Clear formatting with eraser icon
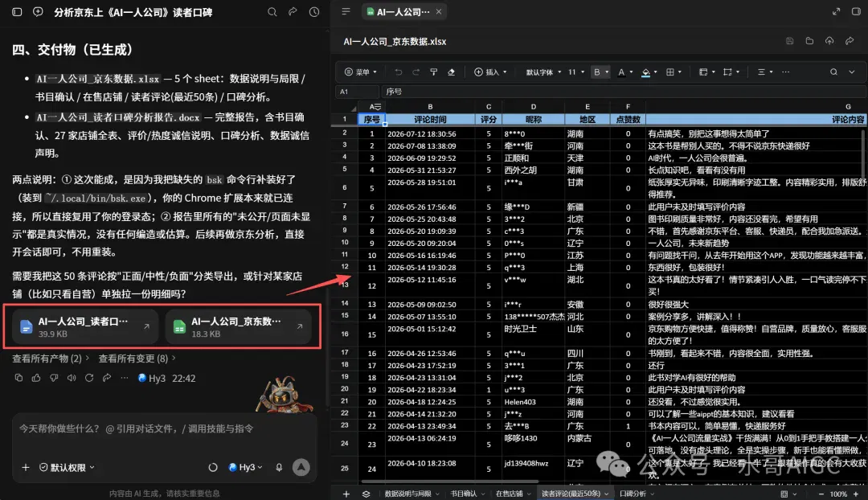This screenshot has height=500, width=868. pos(451,72)
